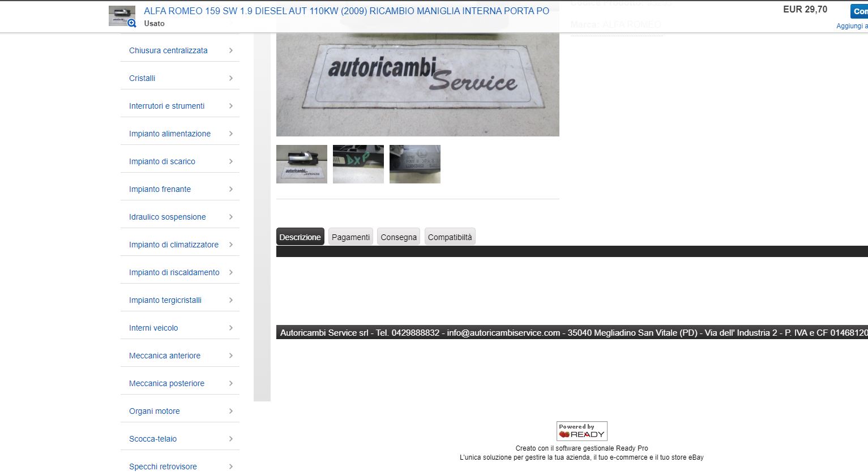Expand Idraulico sospensione chevron
The width and height of the screenshot is (868, 475).
coord(231,217)
